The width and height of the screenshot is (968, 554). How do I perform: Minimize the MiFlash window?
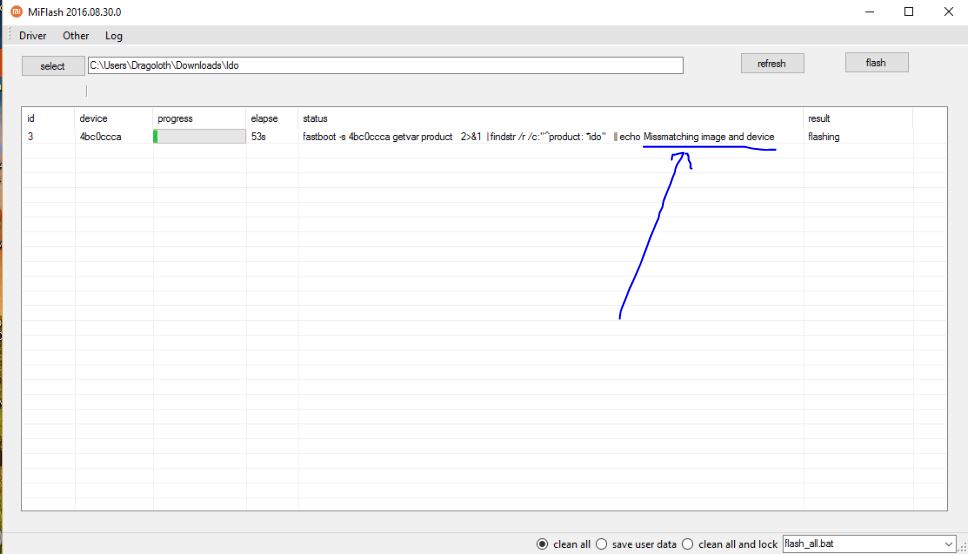tap(869, 12)
